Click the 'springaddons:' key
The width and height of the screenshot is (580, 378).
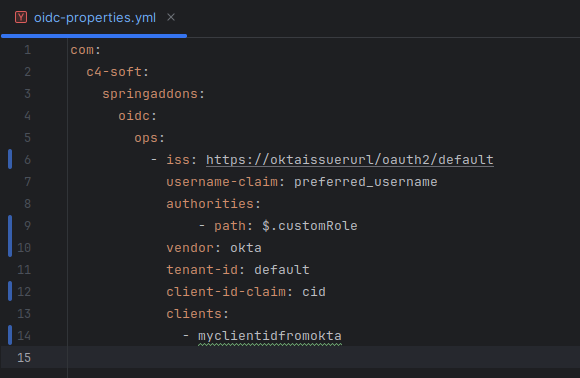click(x=154, y=94)
